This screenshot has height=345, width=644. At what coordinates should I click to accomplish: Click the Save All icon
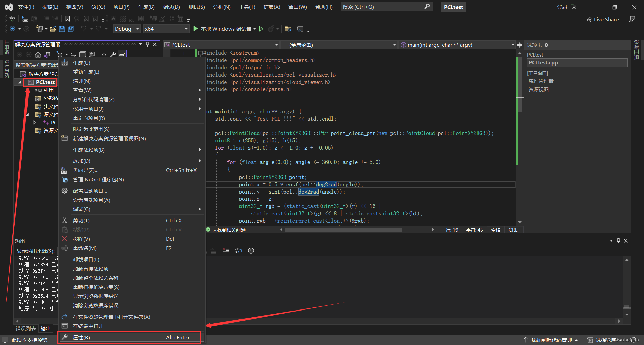click(x=71, y=29)
